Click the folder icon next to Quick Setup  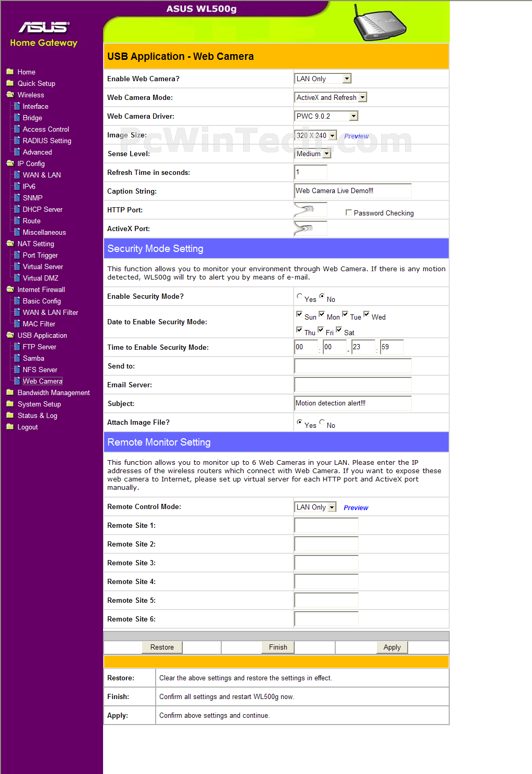[10, 83]
